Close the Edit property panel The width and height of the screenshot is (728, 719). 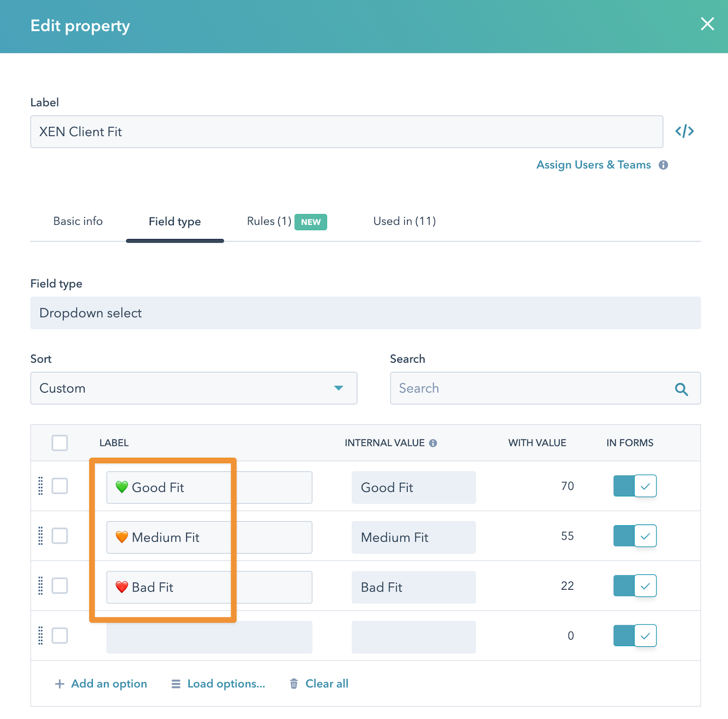coord(707,24)
